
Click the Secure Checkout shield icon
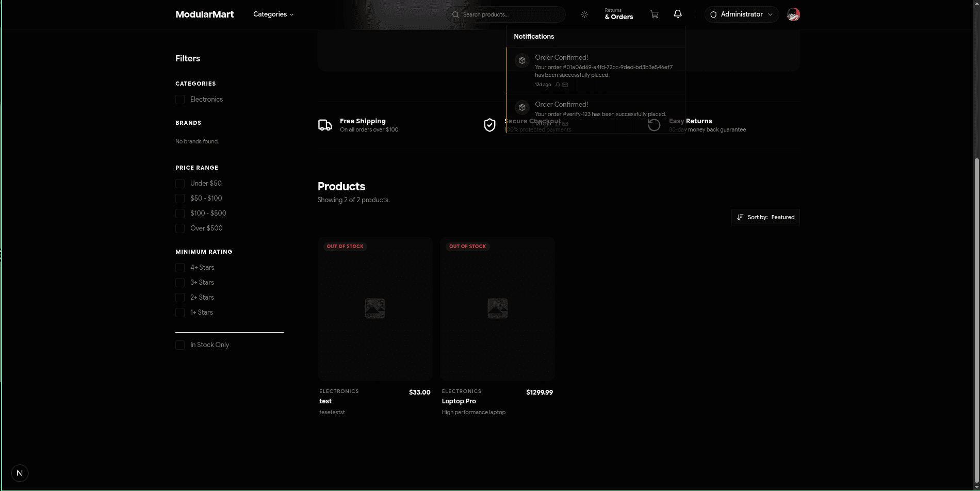pyautogui.click(x=489, y=125)
